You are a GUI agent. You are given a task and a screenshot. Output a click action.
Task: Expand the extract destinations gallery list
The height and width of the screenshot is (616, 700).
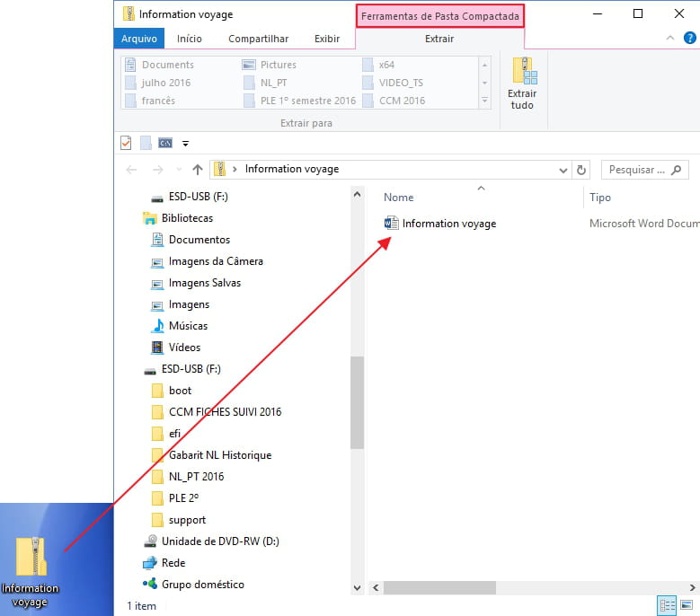point(485,101)
